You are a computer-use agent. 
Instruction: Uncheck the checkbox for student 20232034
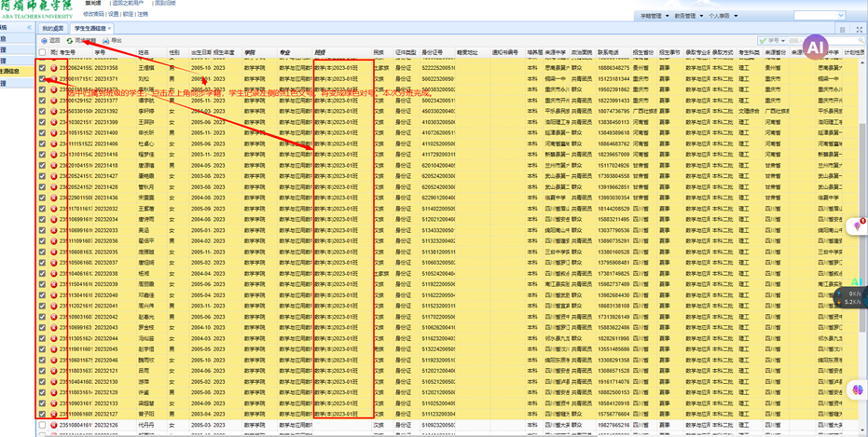click(42, 219)
